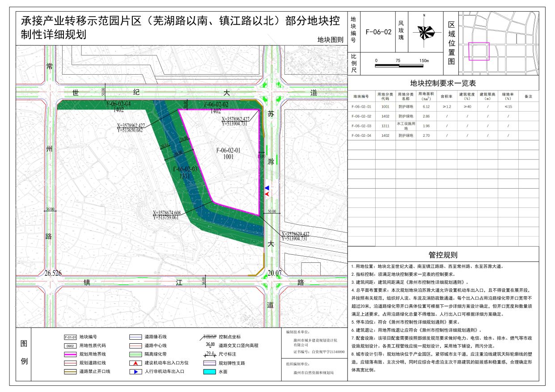
Task: Click the F-06-02-04 parcel label on the map
Action: pyautogui.click(x=119, y=104)
